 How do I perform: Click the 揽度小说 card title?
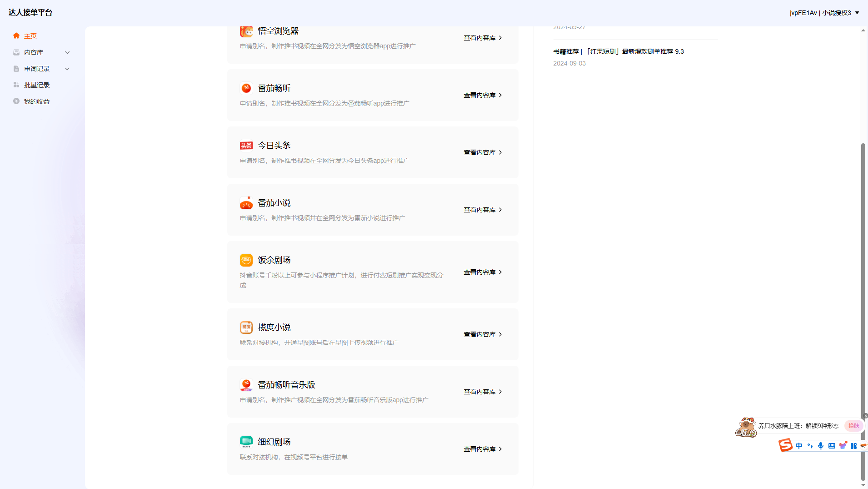274,328
